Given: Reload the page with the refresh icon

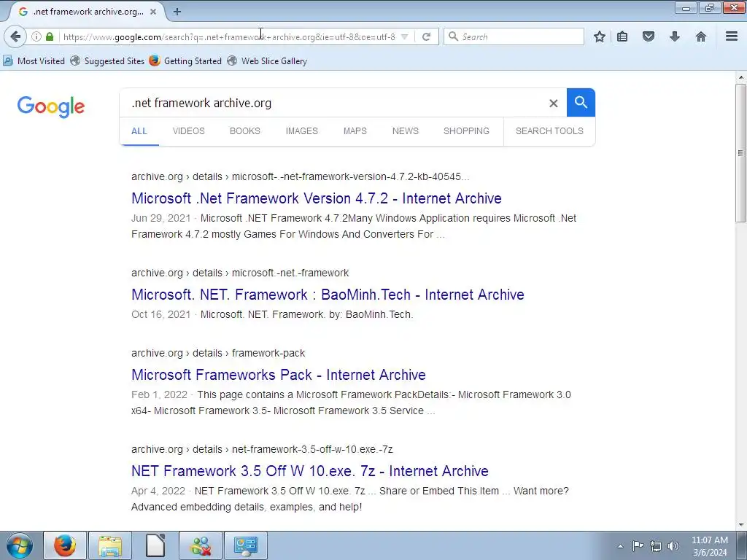Looking at the screenshot, I should (x=426, y=36).
